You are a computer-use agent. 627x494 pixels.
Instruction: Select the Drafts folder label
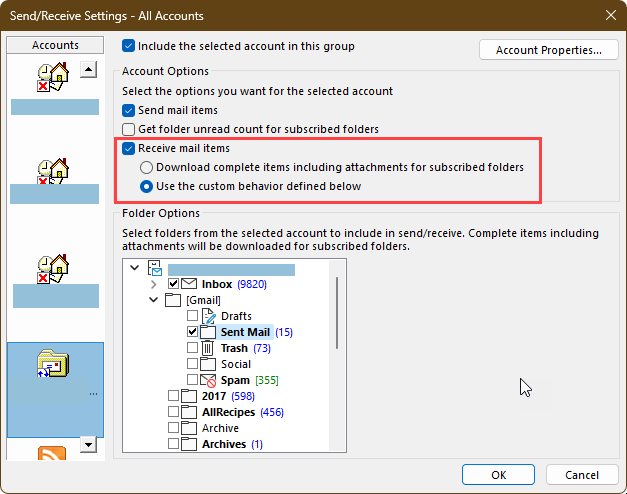236,316
